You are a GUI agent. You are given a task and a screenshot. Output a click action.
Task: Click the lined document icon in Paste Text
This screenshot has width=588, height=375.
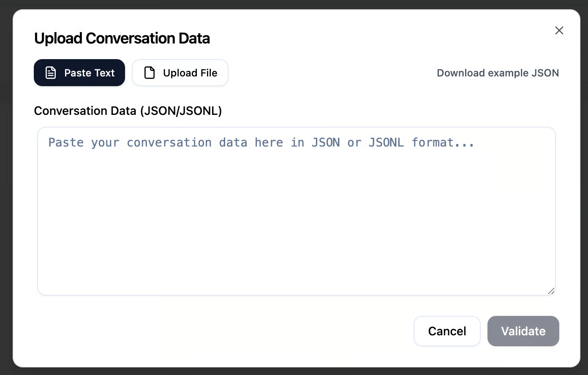51,73
